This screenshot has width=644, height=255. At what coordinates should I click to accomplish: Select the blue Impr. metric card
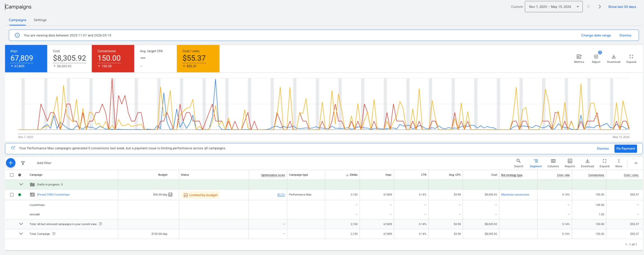click(x=26, y=59)
